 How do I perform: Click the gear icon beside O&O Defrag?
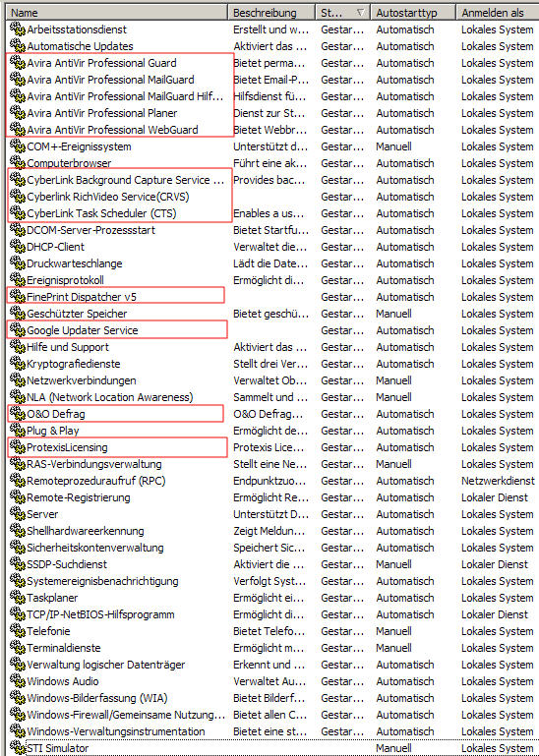(18, 414)
